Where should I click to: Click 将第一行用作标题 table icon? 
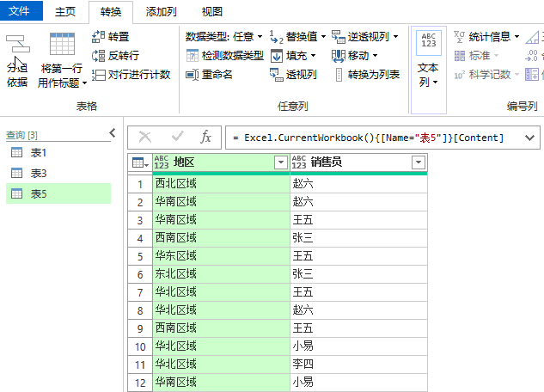click(62, 44)
